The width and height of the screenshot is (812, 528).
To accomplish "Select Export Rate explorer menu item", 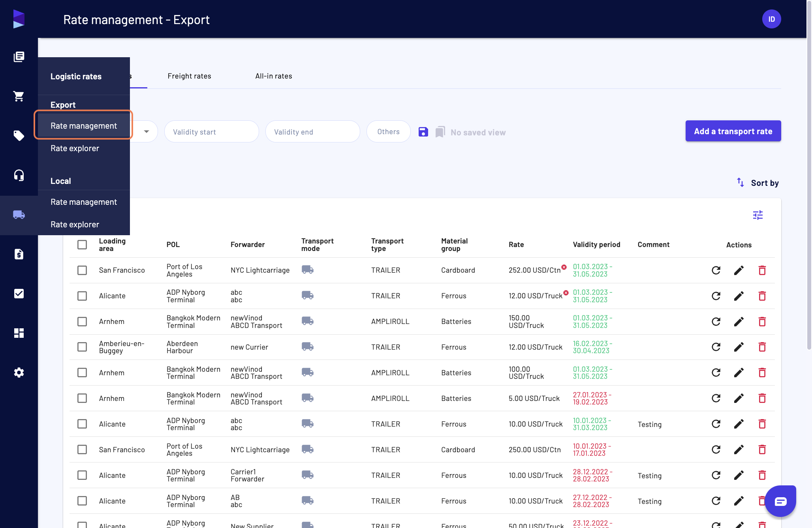I will [x=84, y=148].
